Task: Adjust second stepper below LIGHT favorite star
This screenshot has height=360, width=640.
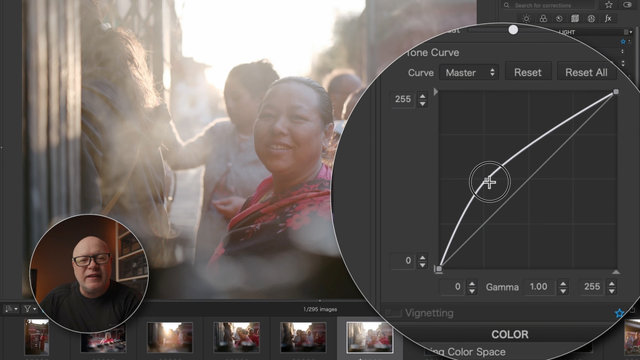Action: click(623, 63)
